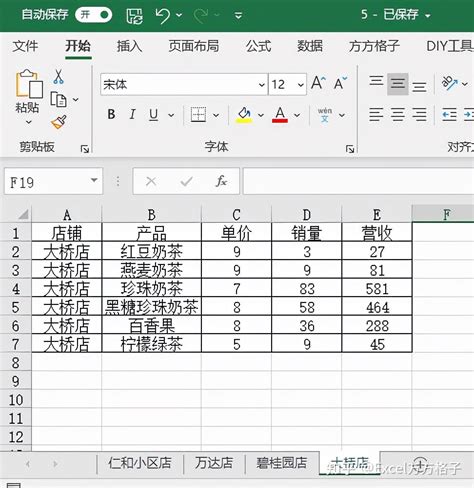Expand the Name Box dropdown arrow

(94, 181)
